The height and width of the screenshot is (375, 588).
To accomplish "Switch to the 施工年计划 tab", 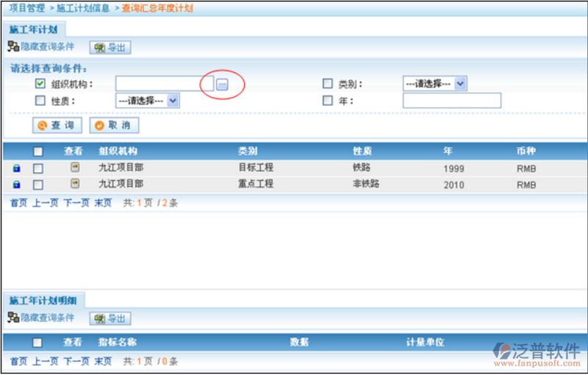I will 33,29.
